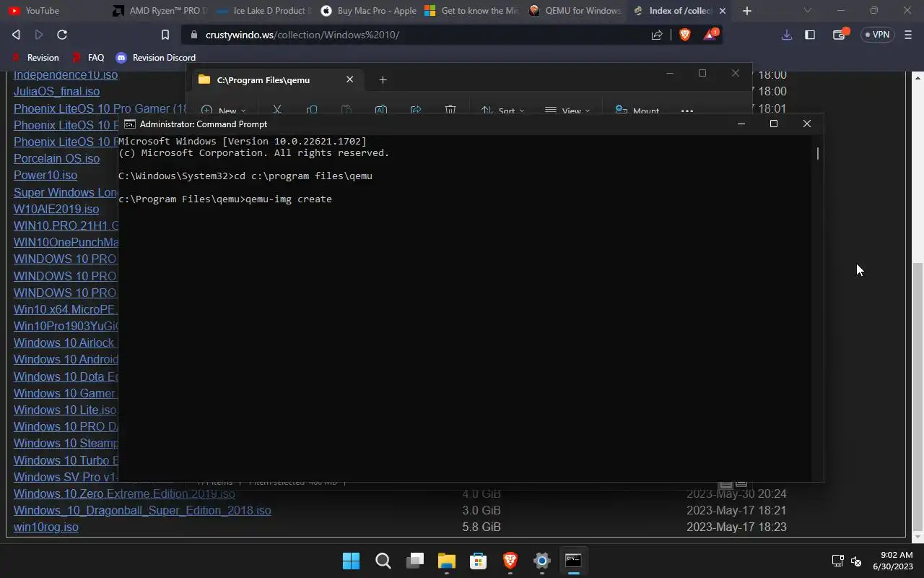Open Task View from taskbar
This screenshot has width=924, height=578.
click(415, 561)
